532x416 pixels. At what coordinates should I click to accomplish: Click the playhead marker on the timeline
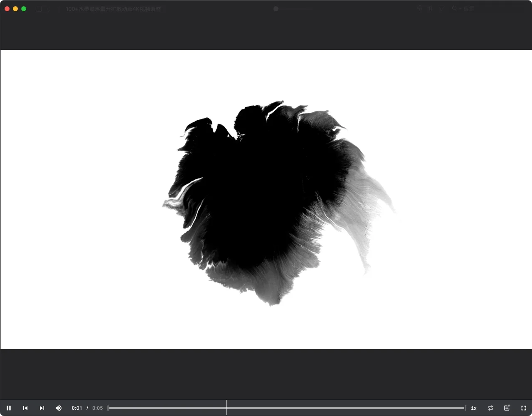click(226, 408)
